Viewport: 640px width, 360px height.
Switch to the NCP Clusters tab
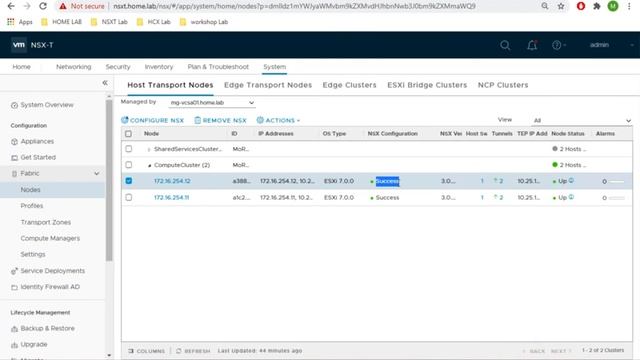(x=503, y=85)
